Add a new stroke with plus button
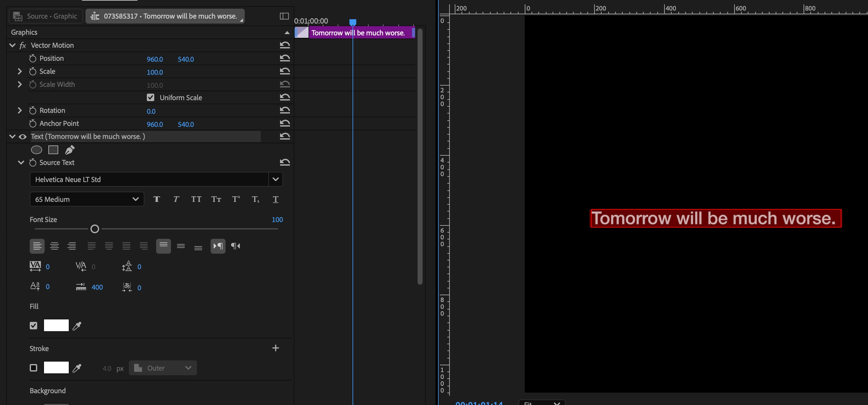Screen dimensions: 868x405 point(275,348)
